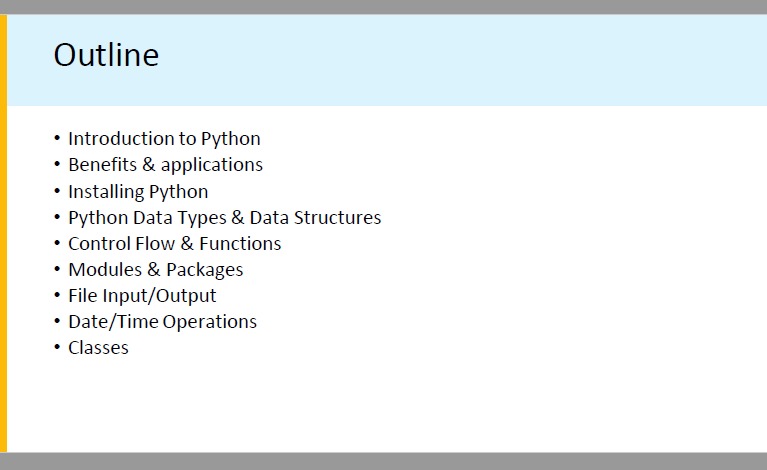Click the word "Packages" in the outline

point(205,269)
